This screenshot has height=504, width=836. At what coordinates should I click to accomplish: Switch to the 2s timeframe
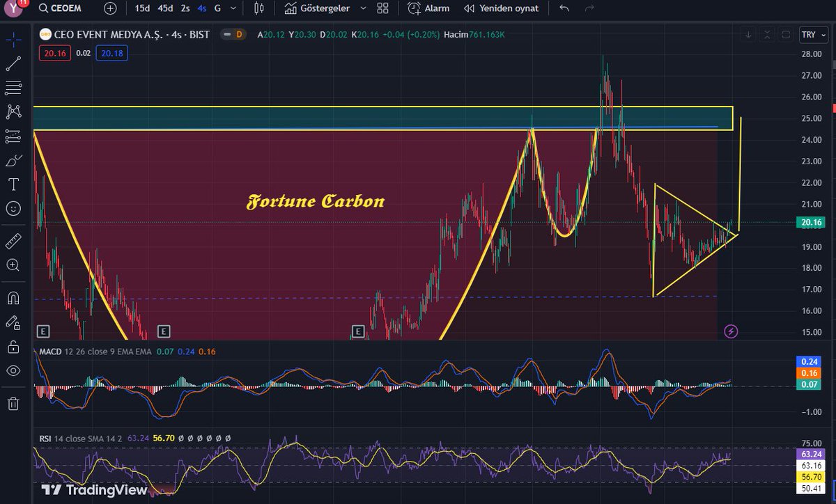[x=185, y=8]
